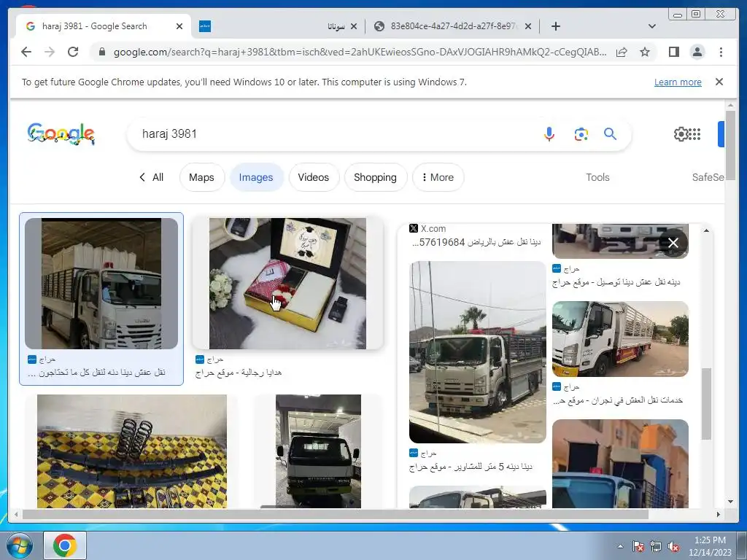Open related blue truck building image
This screenshot has height=560, width=747.
click(620, 463)
